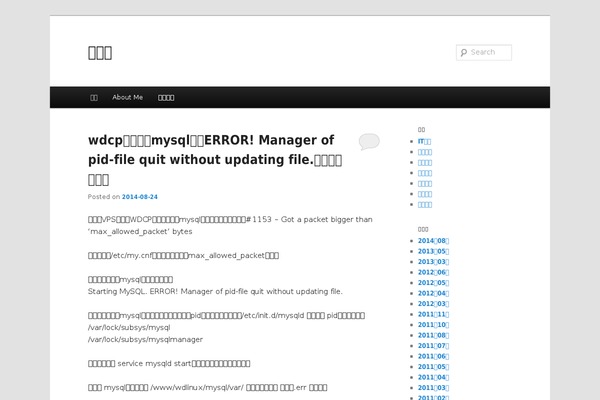Click the 2014-08-24 posted date link
This screenshot has width=600, height=400.
pos(140,197)
